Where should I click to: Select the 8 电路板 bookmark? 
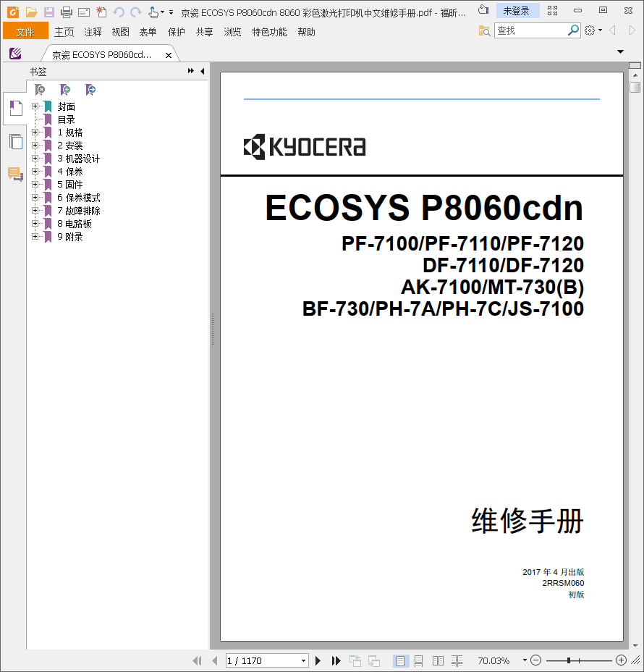(x=75, y=224)
